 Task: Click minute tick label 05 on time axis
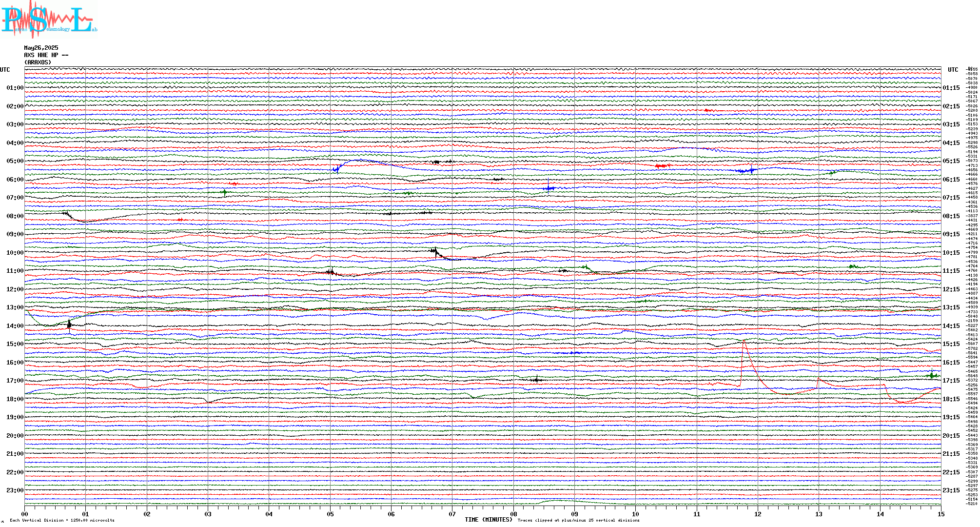point(330,514)
